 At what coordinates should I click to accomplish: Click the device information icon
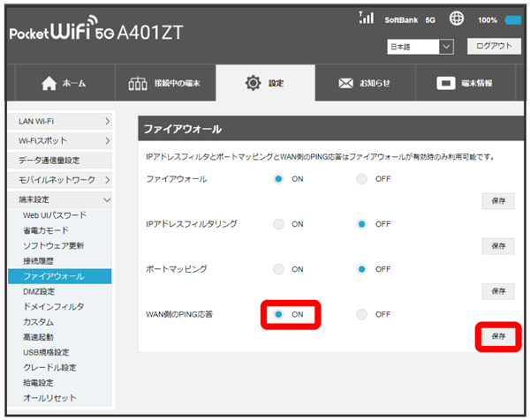click(447, 83)
